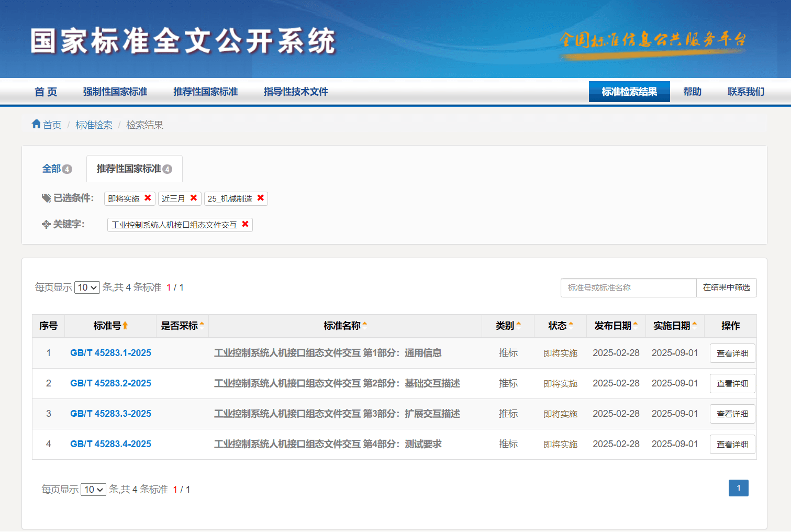Remove the 近三月 filter tag

click(x=194, y=198)
